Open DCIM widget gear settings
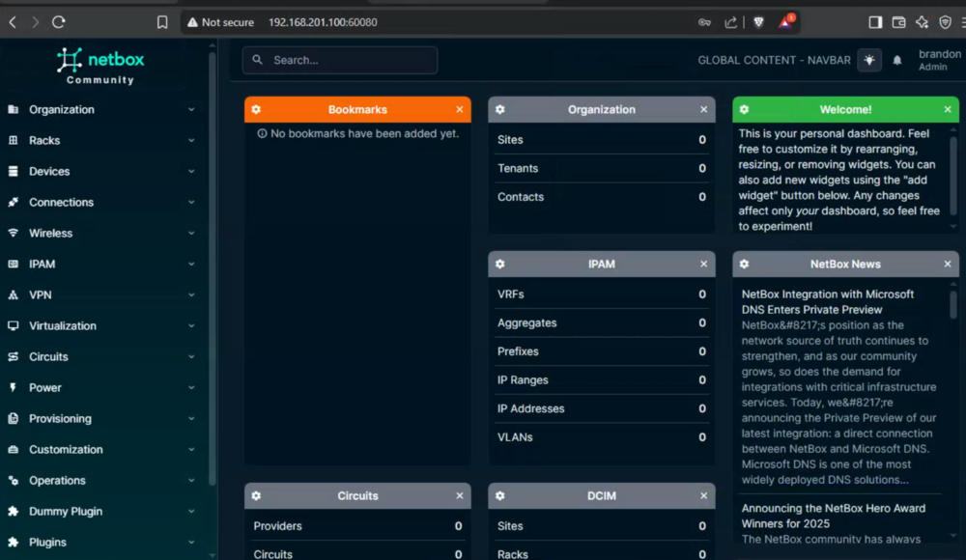This screenshot has width=966, height=560. coord(500,496)
